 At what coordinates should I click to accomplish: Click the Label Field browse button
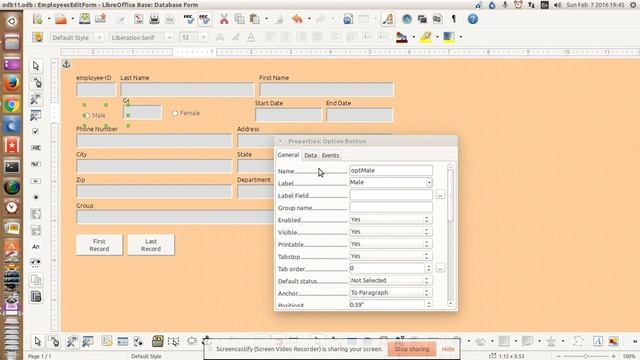(440, 195)
